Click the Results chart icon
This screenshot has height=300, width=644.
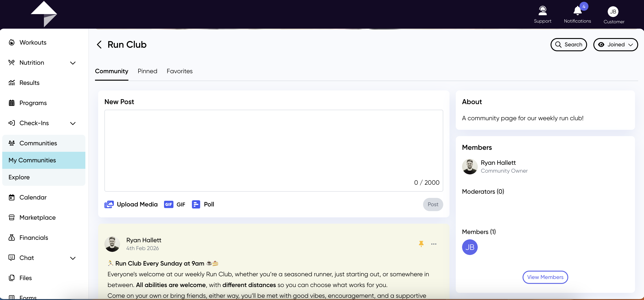click(11, 83)
